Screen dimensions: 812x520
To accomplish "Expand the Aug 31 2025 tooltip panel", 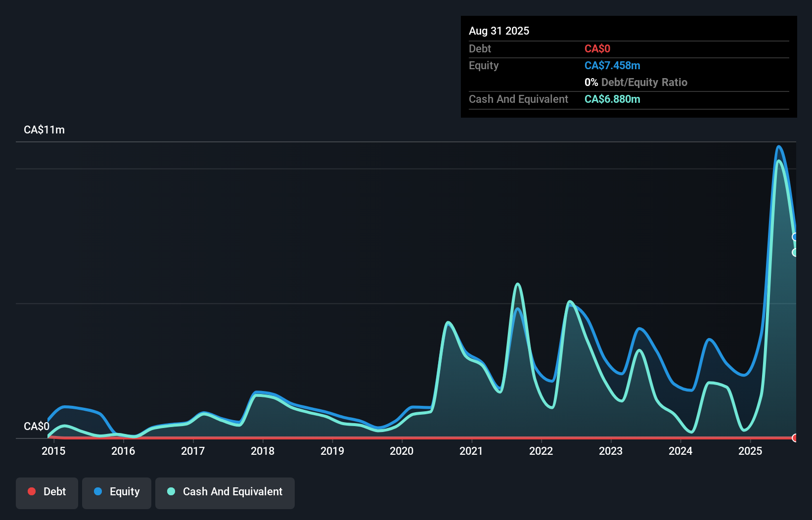I will point(499,31).
